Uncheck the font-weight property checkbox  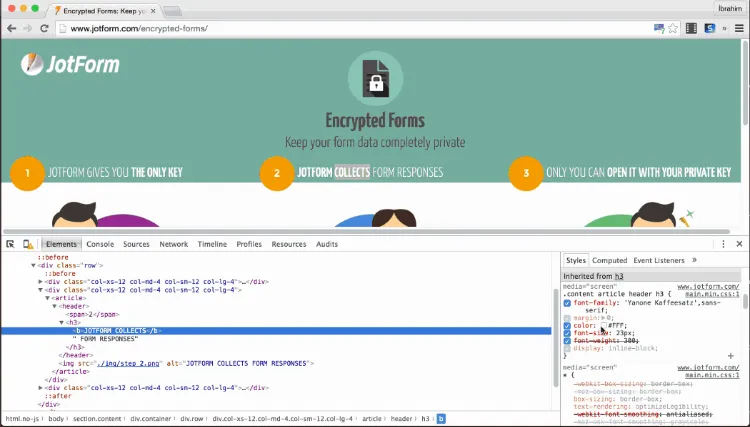click(567, 341)
